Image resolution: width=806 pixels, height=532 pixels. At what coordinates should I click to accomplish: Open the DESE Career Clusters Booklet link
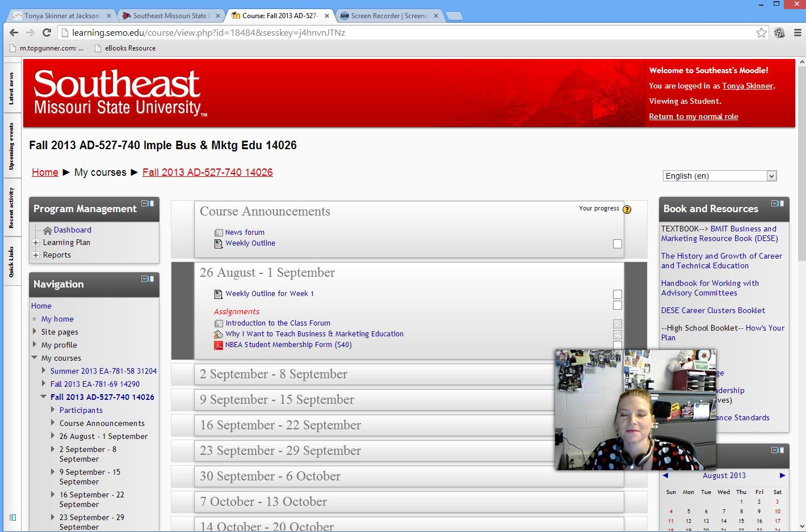[x=713, y=310]
